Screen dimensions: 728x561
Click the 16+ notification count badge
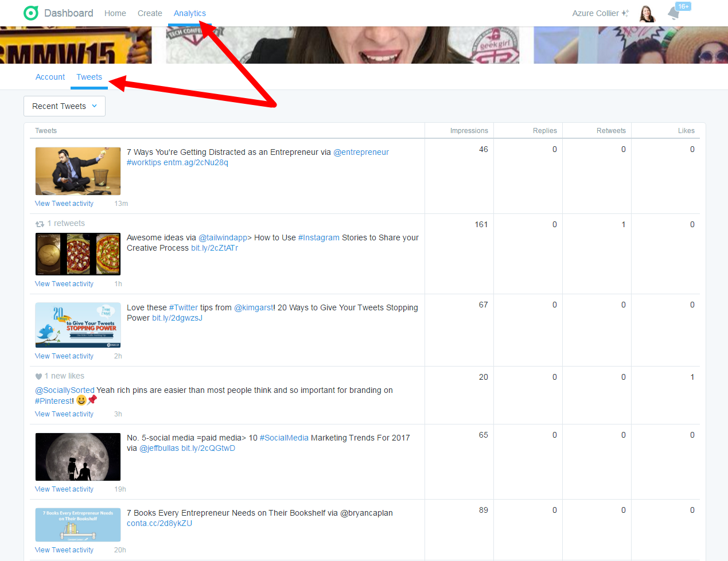683,6
